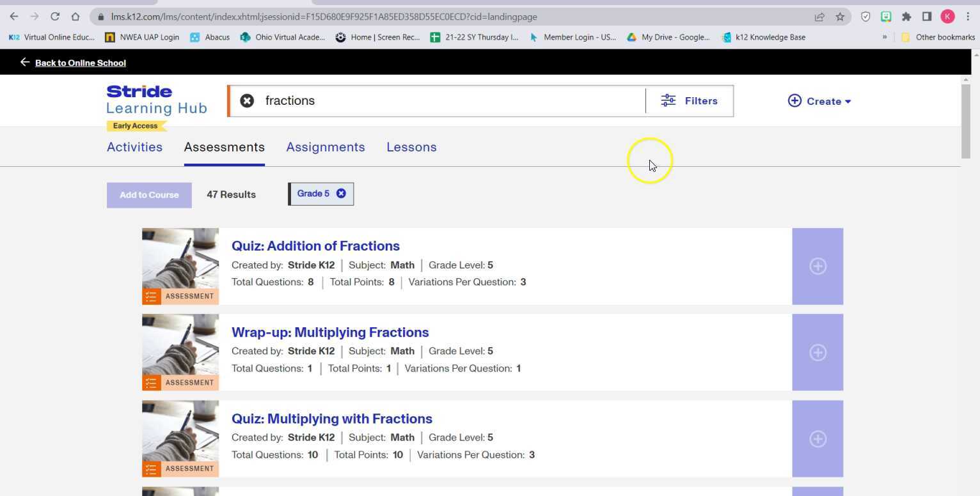Open Quiz: Addition of Fractions title link
Viewport: 980px width, 496px height.
click(315, 246)
